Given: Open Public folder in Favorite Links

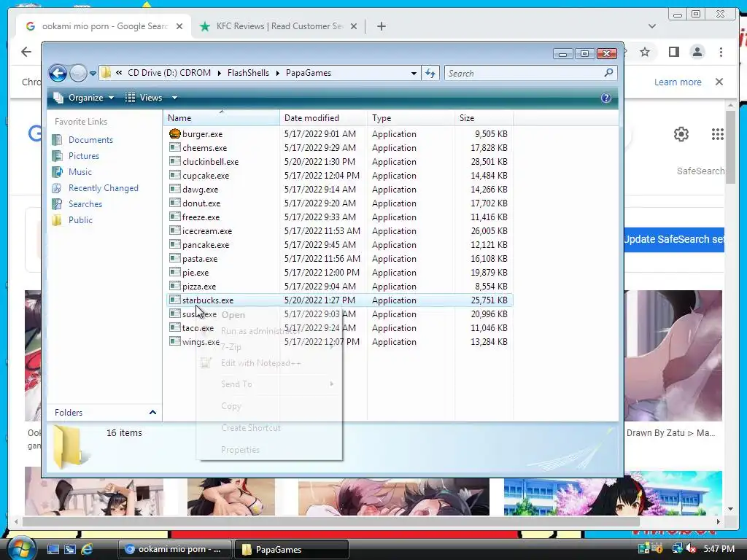Looking at the screenshot, I should [x=80, y=220].
